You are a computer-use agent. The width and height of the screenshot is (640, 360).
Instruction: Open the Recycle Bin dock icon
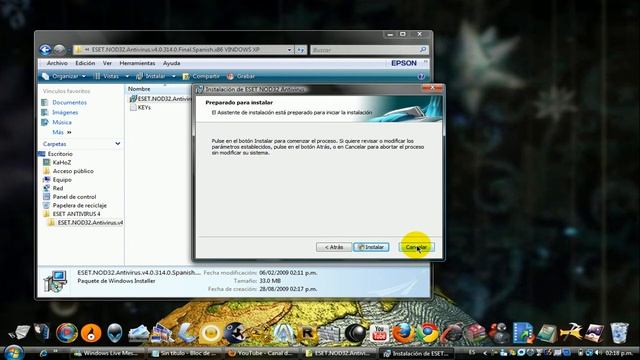pyautogui.click(x=619, y=333)
